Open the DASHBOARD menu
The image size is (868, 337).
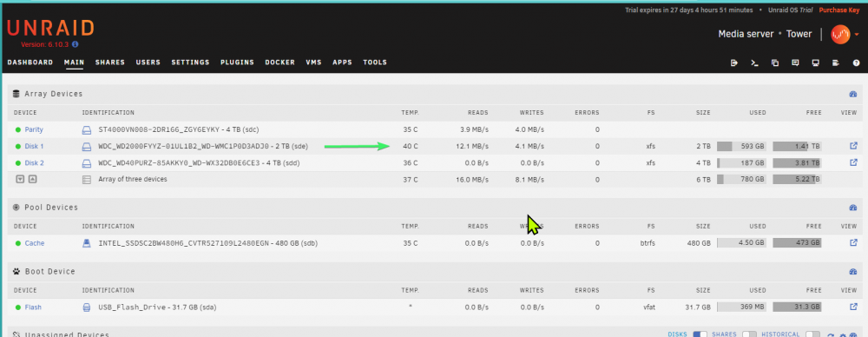[30, 63]
